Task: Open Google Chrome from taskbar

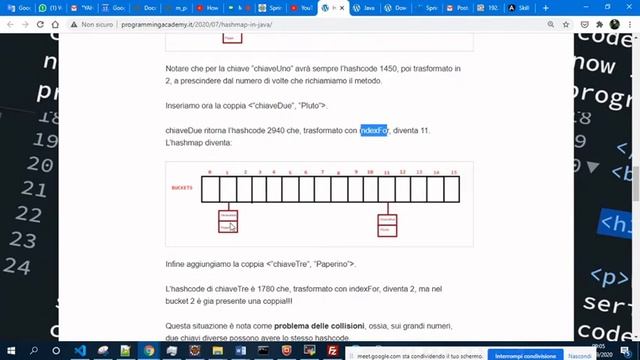Action: 149,351
